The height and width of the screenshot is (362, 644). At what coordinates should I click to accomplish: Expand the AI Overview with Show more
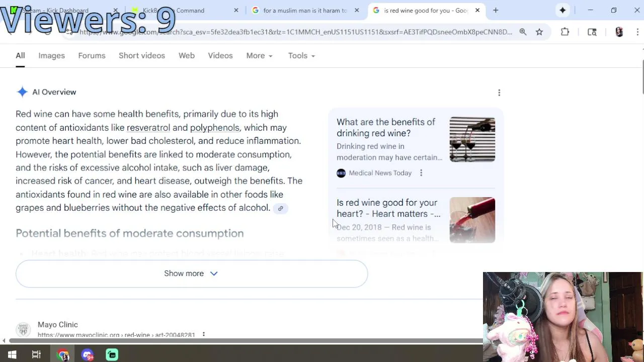[192, 274]
